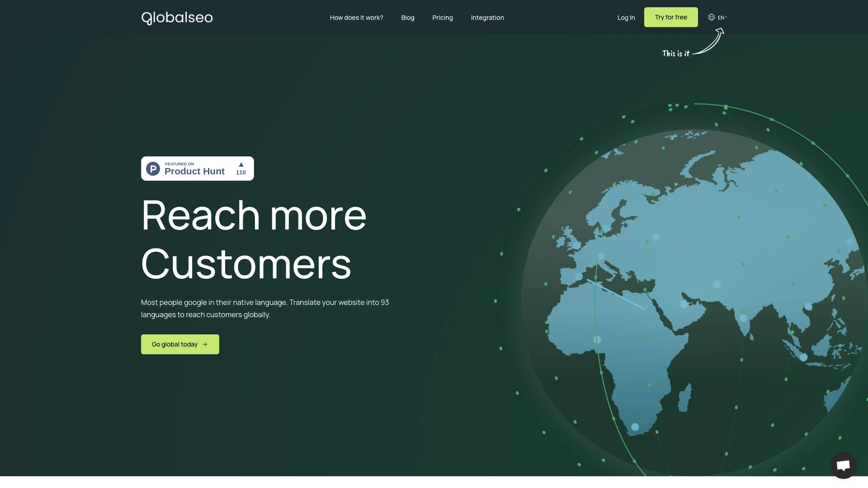Select the Blog navigation tab
This screenshot has width=868, height=488.
(408, 17)
